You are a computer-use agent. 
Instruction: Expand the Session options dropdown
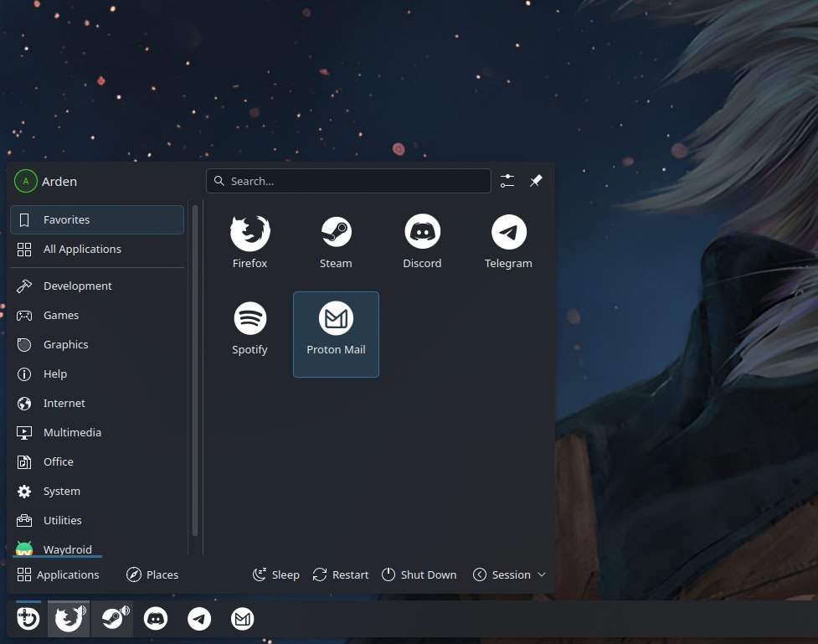click(x=509, y=574)
